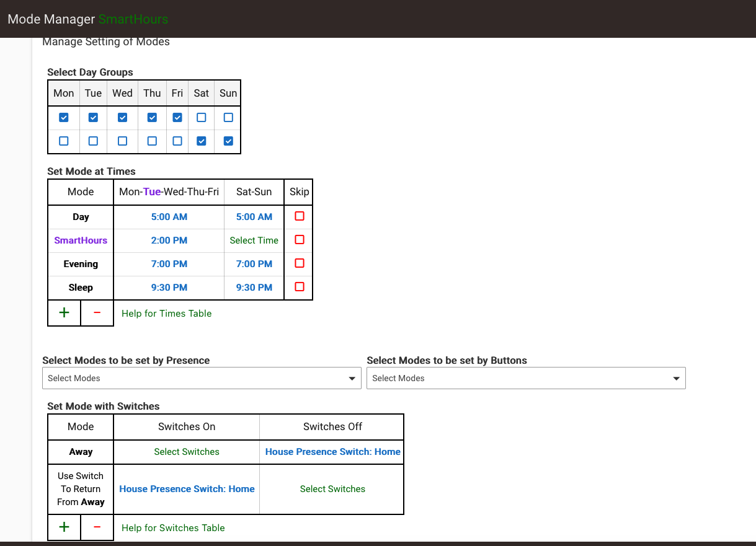Image resolution: width=756 pixels, height=546 pixels.
Task: Open Help for Switches Table
Action: tap(172, 527)
